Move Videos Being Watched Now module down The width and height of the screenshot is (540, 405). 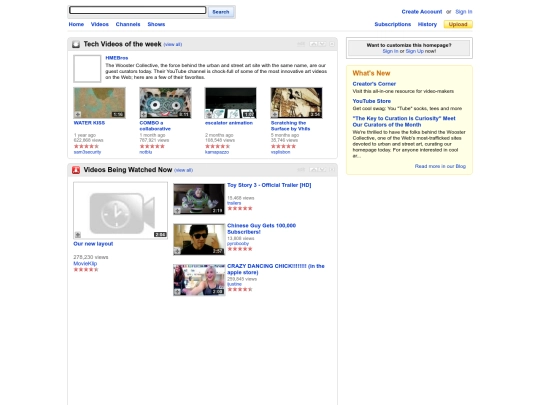click(x=322, y=169)
